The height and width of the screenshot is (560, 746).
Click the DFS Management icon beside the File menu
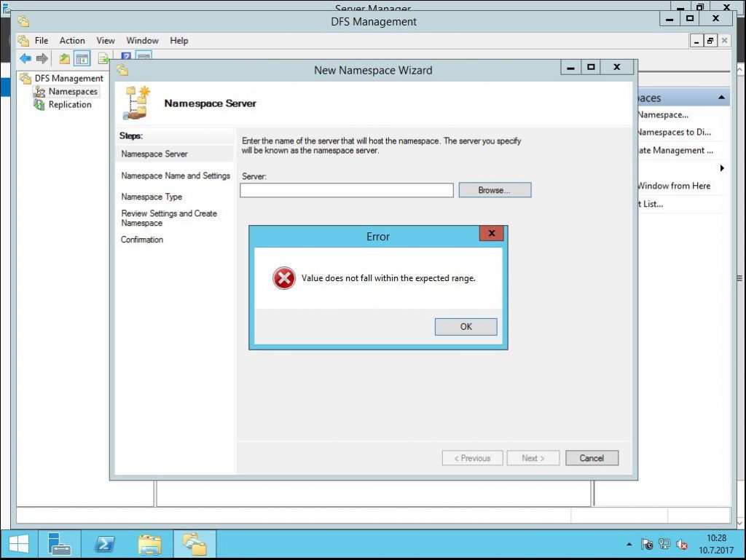[23, 41]
